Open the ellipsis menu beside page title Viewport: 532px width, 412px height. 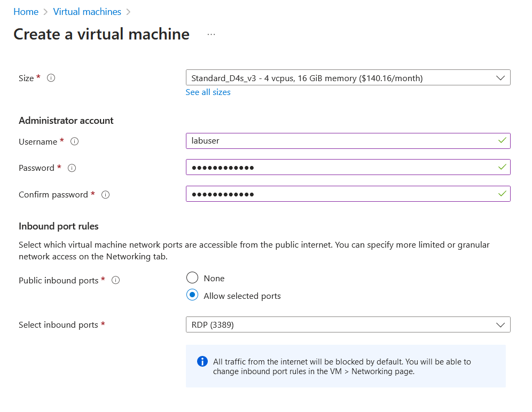211,34
